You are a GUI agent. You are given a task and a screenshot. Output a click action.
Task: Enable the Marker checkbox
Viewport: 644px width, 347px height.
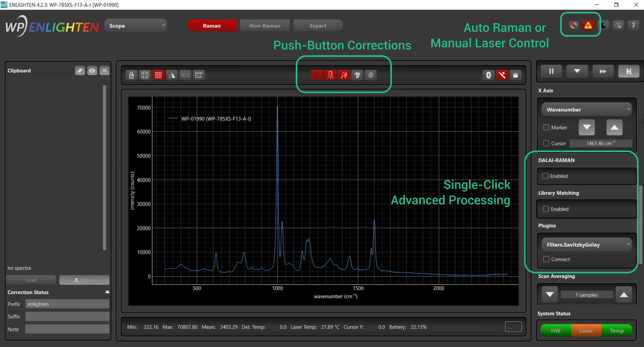tap(546, 127)
